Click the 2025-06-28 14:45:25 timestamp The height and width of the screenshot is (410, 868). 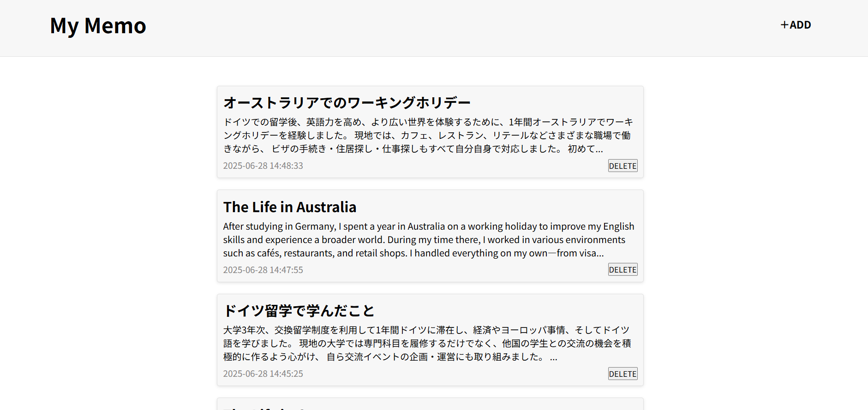pyautogui.click(x=263, y=374)
